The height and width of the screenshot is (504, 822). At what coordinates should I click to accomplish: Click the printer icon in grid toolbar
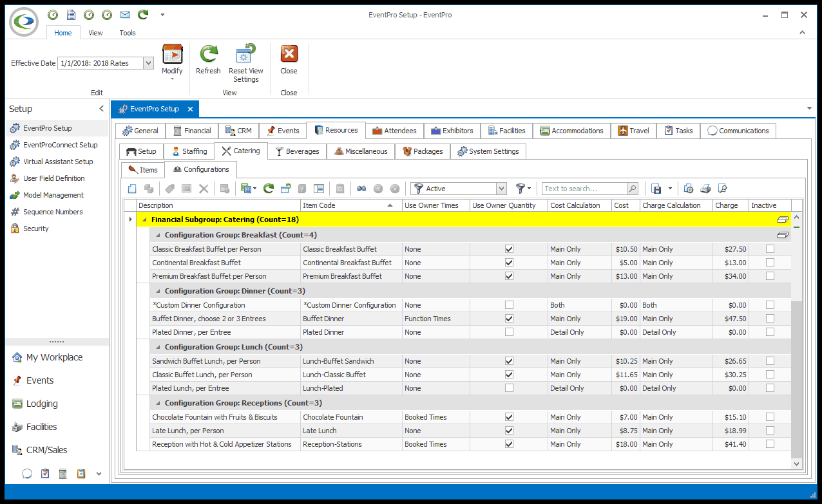pyautogui.click(x=705, y=189)
